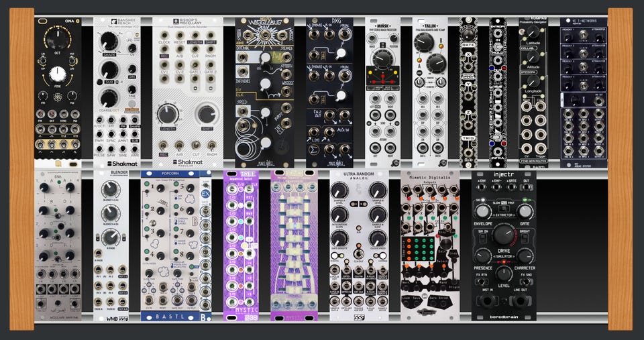The height and width of the screenshot is (340, 644).
Task: Click the LENGTH knob on Bishop's Miscellany
Action: (168, 114)
